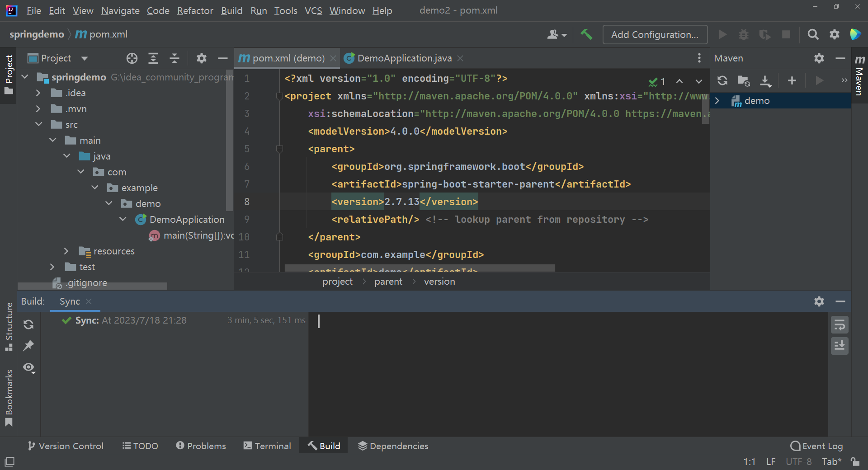The image size is (868, 470).
Task: Hide the Maven tool window
Action: 840,58
